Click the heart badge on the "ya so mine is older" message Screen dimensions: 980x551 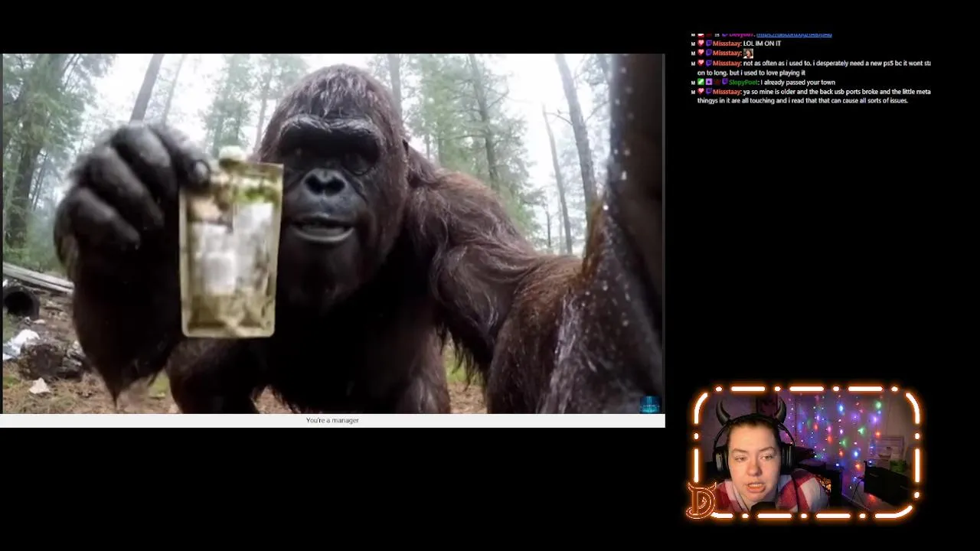(701, 91)
